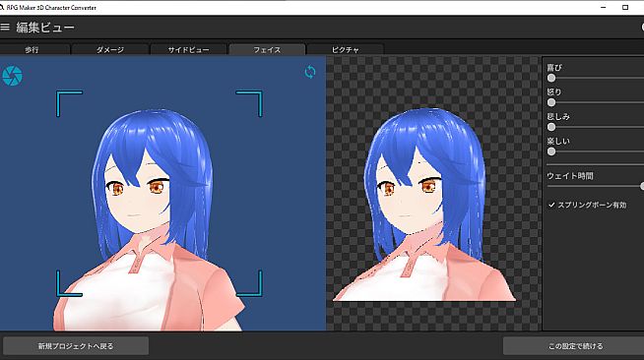Click the camera shutter capture icon

point(12,76)
